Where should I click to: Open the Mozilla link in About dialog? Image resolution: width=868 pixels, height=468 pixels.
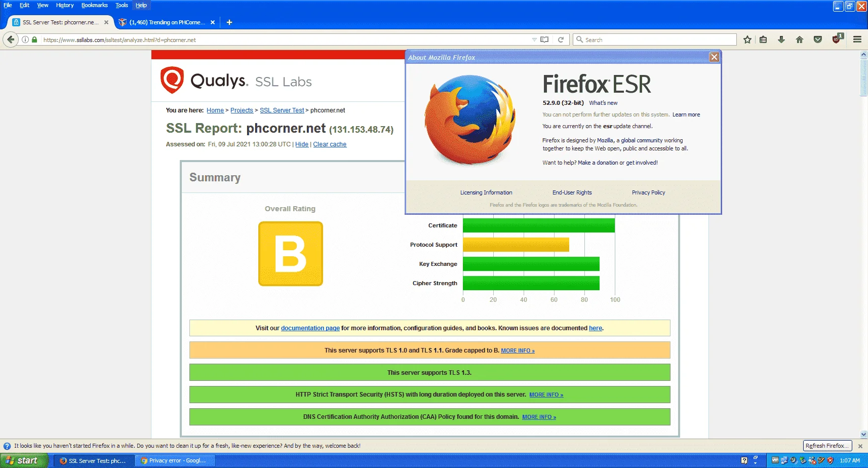605,140
